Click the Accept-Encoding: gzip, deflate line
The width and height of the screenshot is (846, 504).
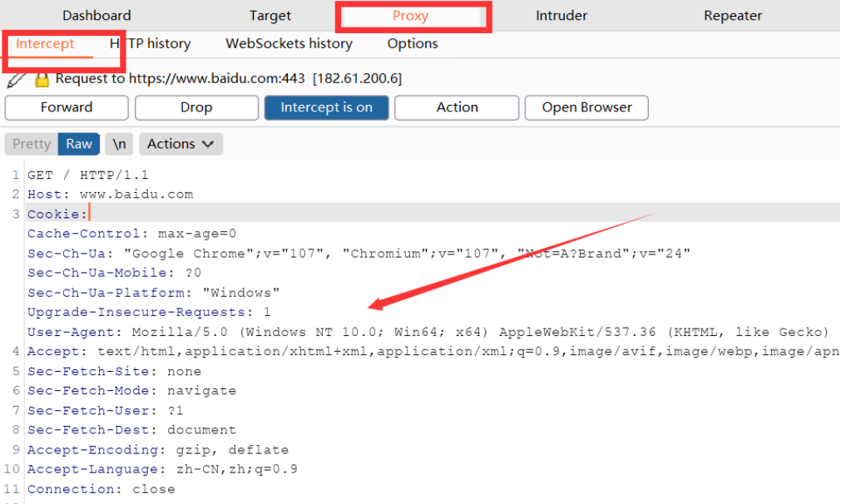point(158,450)
